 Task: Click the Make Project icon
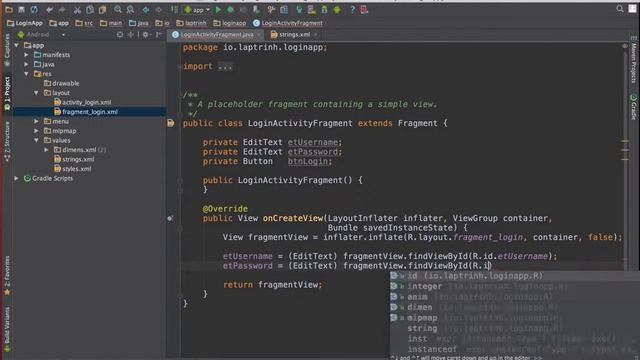click(174, 9)
